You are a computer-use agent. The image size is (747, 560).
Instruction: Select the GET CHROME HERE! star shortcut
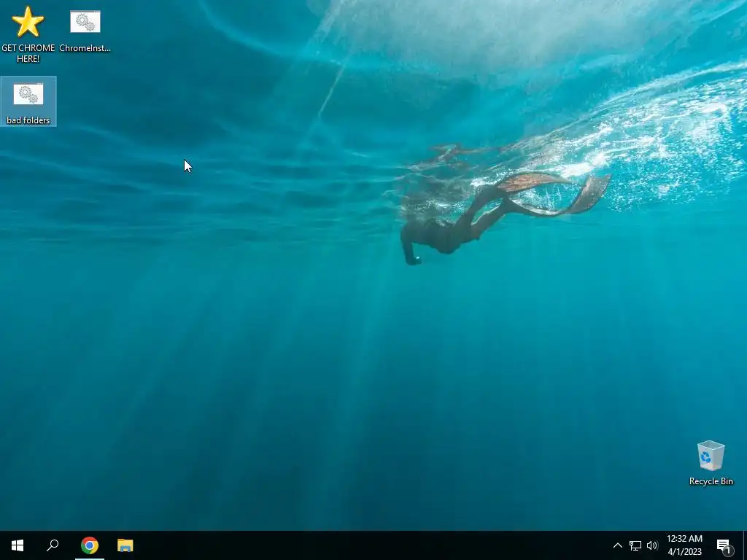point(28,34)
